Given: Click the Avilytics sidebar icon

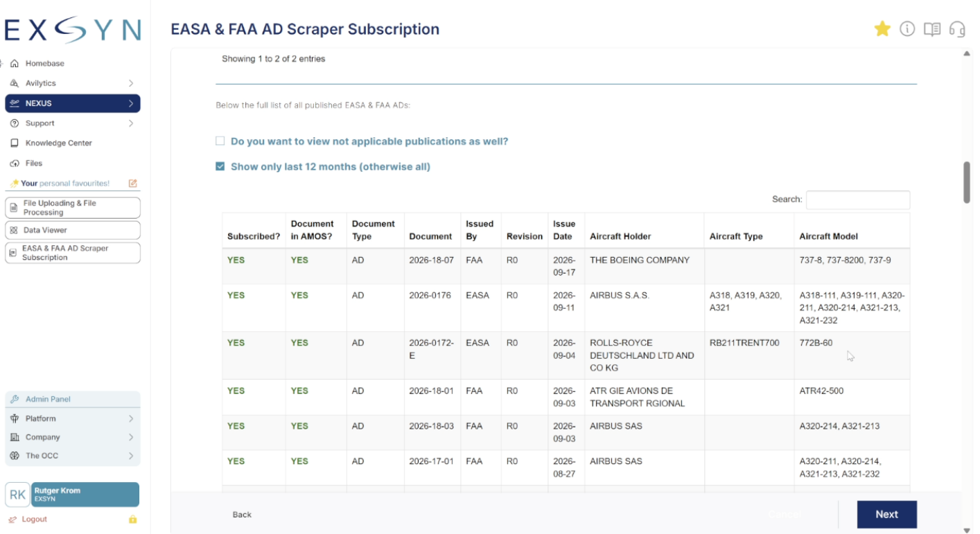Looking at the screenshot, I should coord(15,83).
